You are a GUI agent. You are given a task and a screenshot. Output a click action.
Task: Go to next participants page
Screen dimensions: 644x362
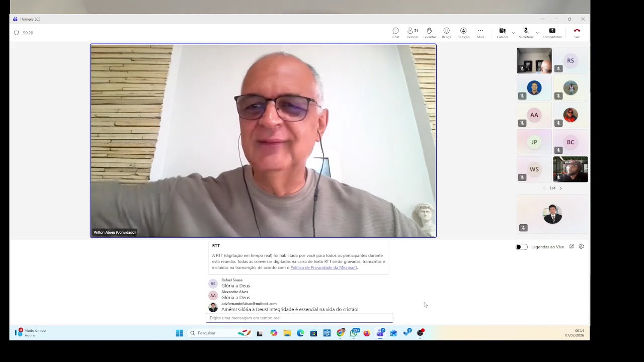(x=560, y=188)
